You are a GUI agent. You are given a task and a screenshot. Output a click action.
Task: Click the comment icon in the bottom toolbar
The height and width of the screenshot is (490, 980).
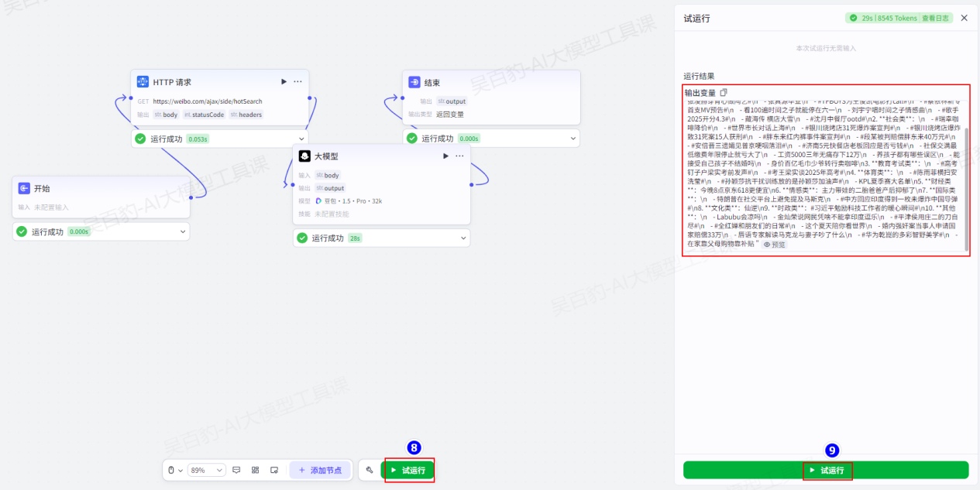[x=236, y=470]
